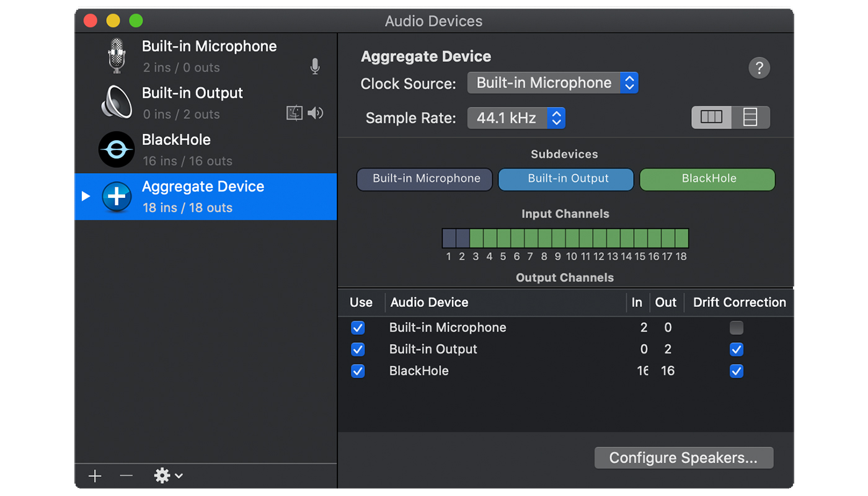
Task: Click the Configure Speakers button
Action: tap(684, 458)
